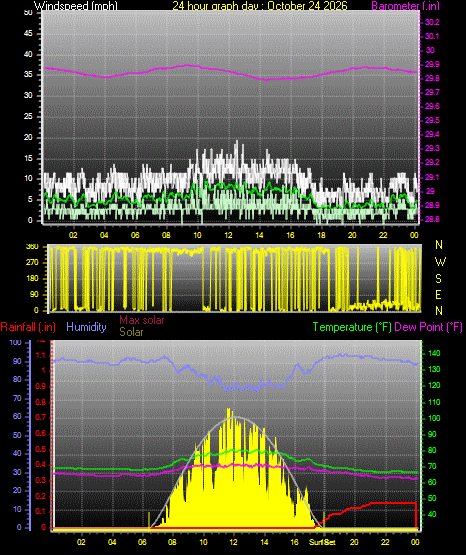Screen dimensions: 466x555
Task: Click the 180 degree label on direction graph
Action: [x=32, y=279]
